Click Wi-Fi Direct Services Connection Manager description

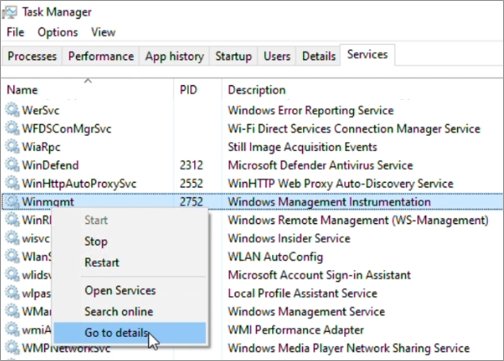click(x=354, y=129)
